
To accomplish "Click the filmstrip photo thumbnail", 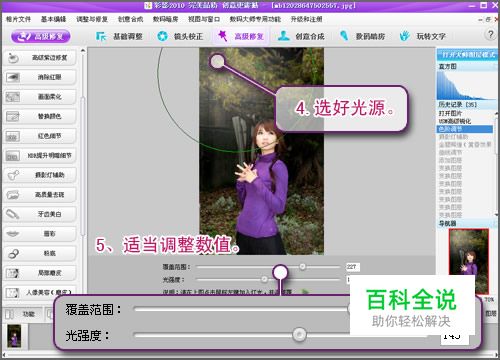I will point(14,336).
